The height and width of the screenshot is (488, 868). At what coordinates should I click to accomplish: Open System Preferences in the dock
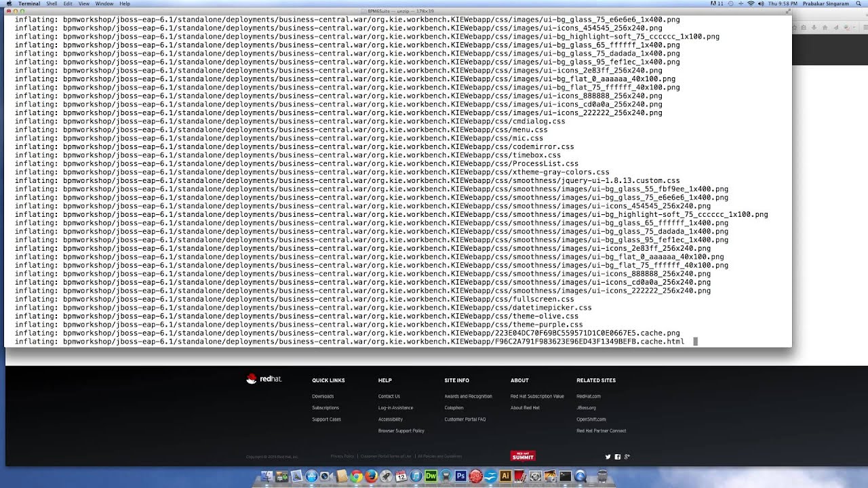point(535,476)
